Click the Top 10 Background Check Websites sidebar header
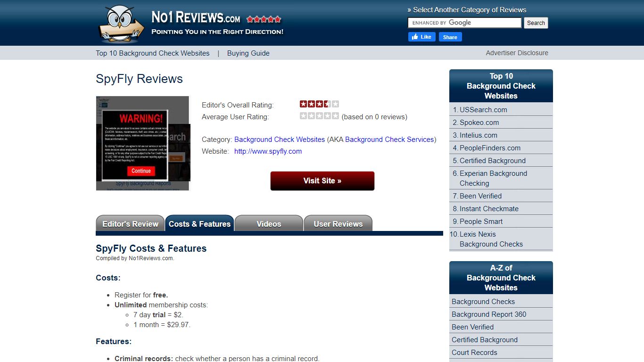Image resolution: width=644 pixels, height=362 pixels. tap(501, 86)
